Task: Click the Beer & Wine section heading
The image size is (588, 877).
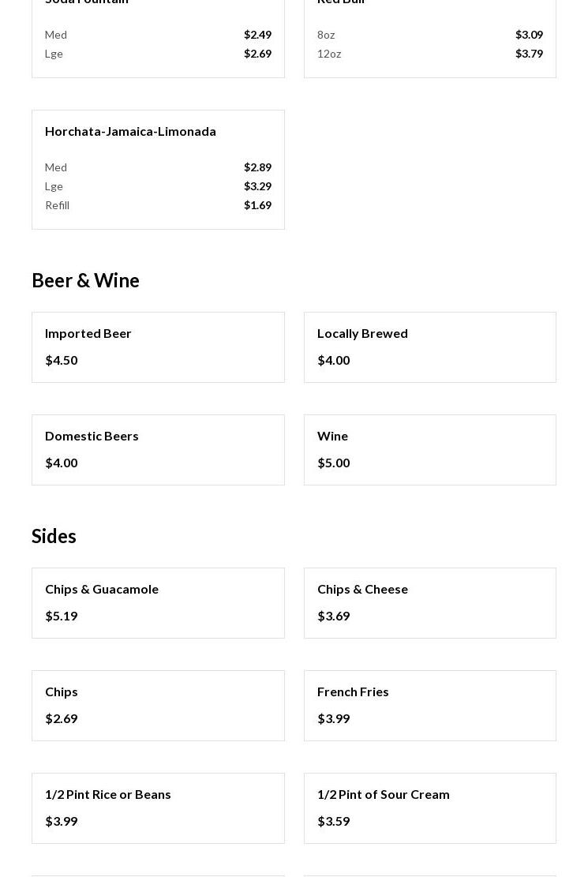Action: click(85, 280)
